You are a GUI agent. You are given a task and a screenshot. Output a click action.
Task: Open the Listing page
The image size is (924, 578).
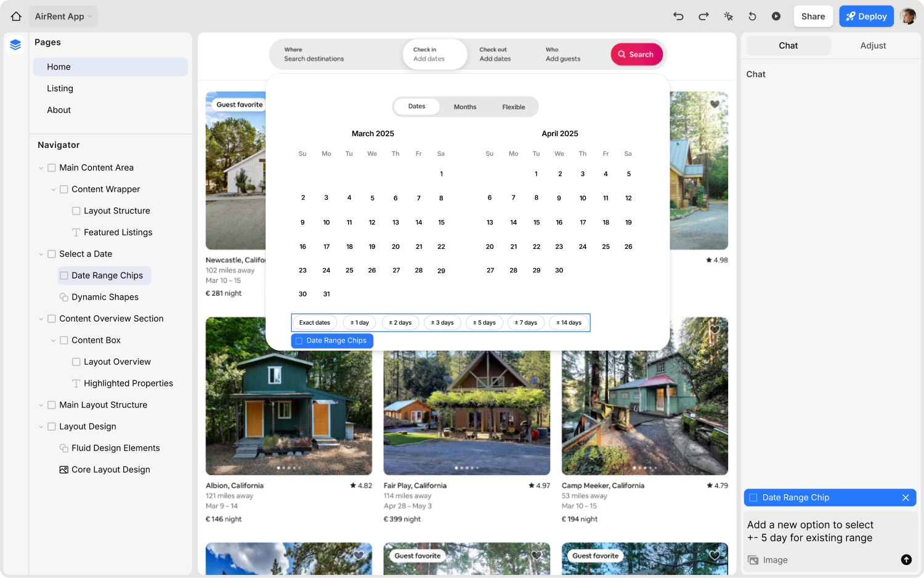pos(60,89)
